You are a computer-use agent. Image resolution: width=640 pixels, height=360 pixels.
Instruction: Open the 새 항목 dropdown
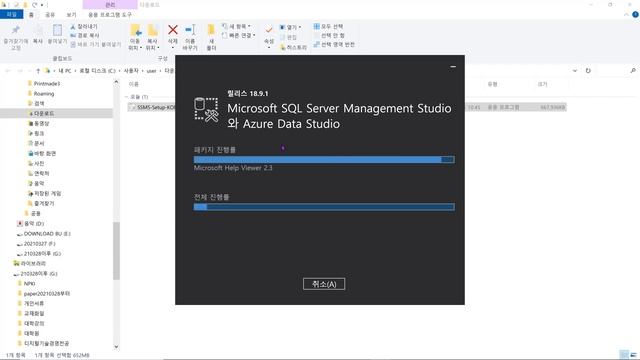tap(237, 27)
